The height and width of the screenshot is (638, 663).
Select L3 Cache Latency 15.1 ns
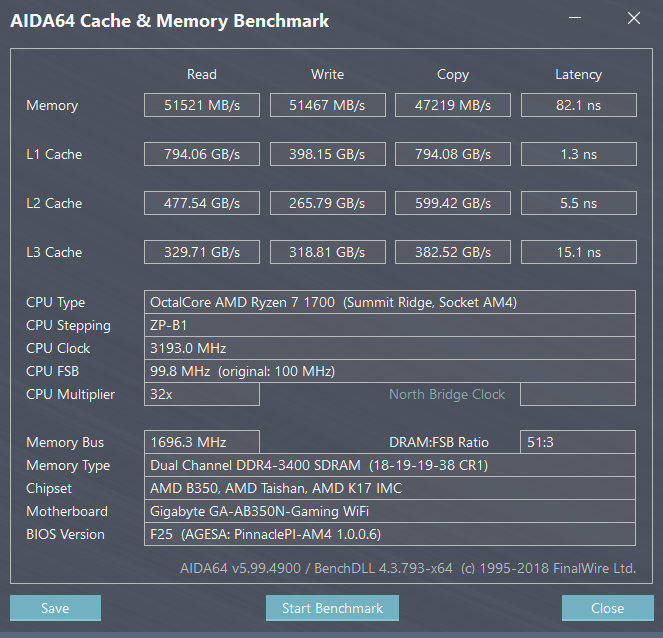(x=578, y=252)
